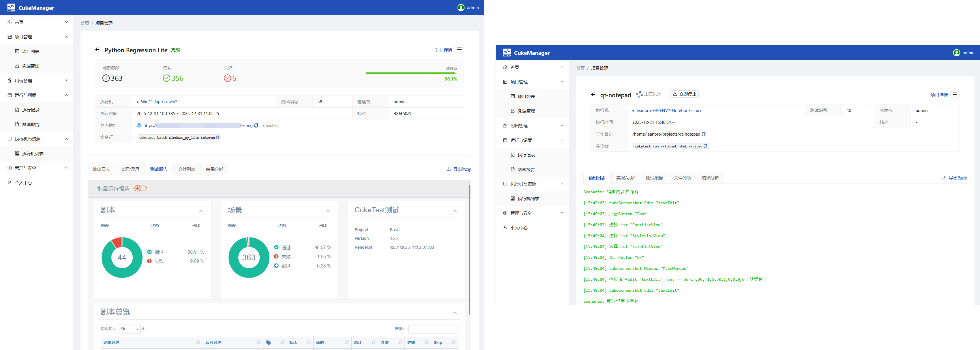
Task: Open the 每页显示 50 rows dropdown
Action: pyautogui.click(x=129, y=329)
